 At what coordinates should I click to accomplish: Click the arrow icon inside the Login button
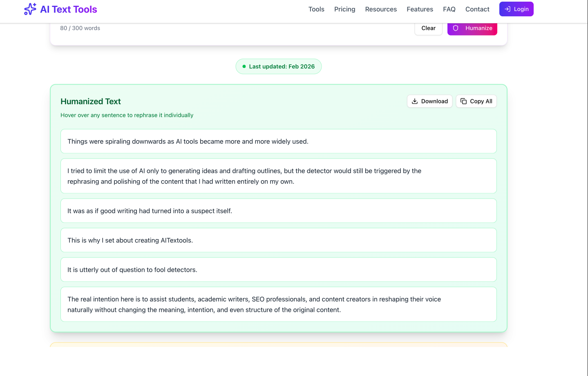pyautogui.click(x=508, y=9)
